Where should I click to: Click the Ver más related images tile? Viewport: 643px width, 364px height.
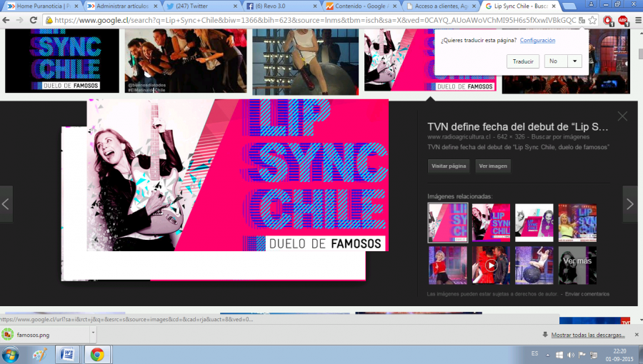(577, 266)
